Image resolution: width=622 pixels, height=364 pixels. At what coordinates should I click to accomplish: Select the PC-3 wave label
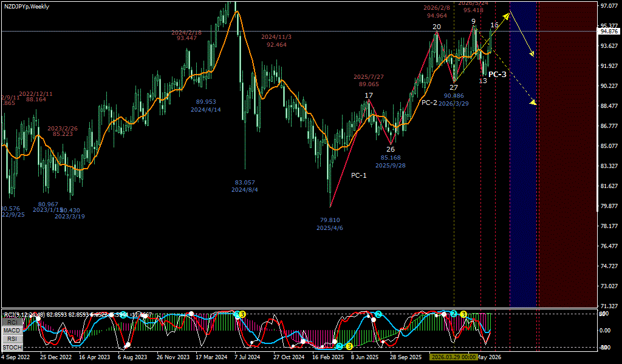point(497,75)
